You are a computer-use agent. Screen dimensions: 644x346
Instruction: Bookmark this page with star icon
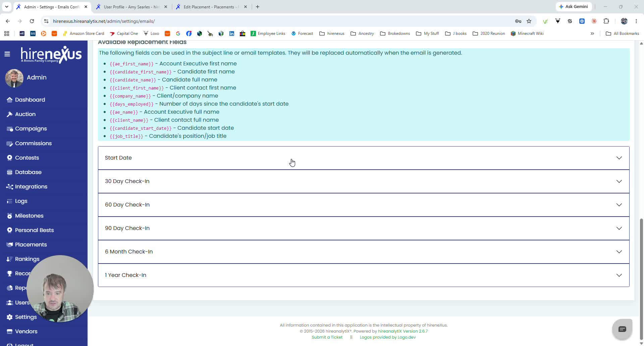(529, 21)
